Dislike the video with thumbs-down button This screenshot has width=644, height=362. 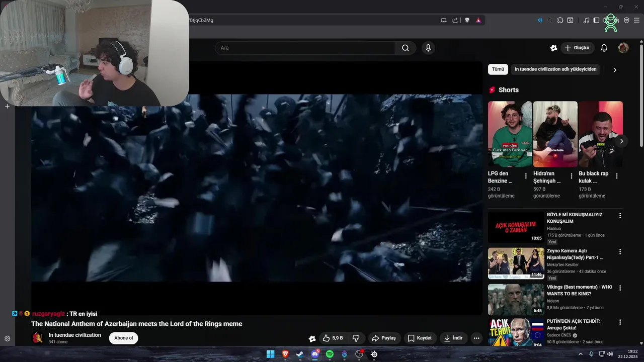tap(356, 338)
